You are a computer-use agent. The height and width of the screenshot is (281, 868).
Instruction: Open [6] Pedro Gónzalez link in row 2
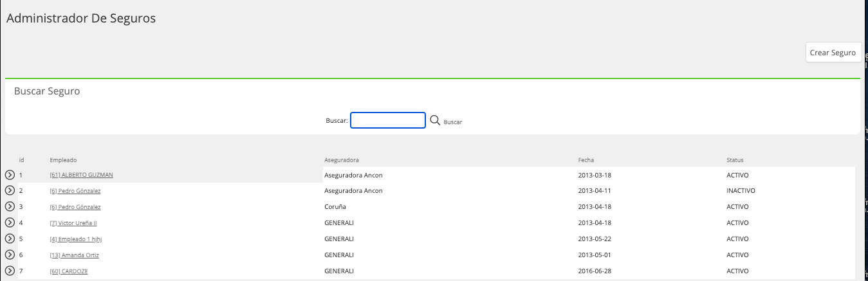(75, 191)
